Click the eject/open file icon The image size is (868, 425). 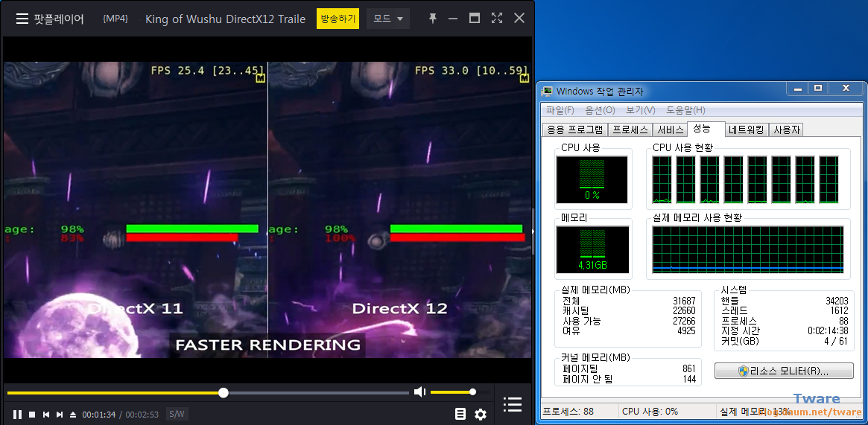coord(73,414)
